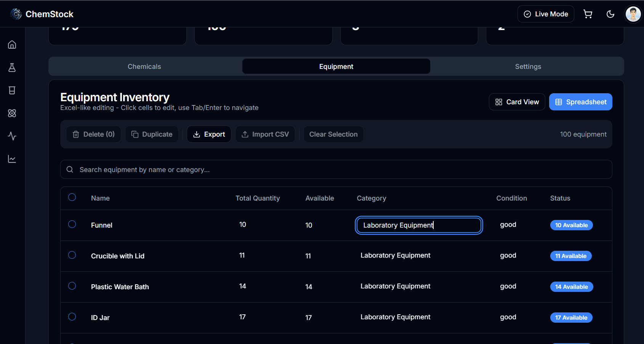644x344 pixels.
Task: Open the activity pulse sidebar icon
Action: coord(12,136)
